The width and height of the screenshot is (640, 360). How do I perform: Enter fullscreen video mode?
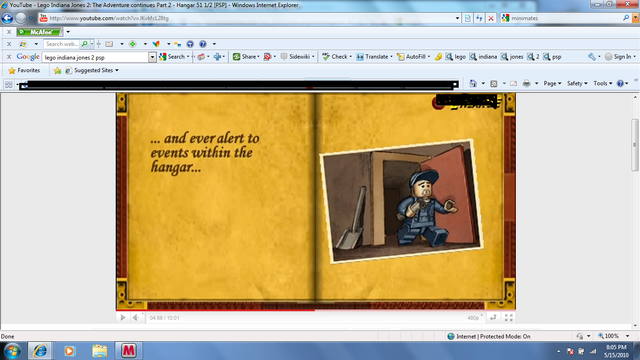point(509,318)
